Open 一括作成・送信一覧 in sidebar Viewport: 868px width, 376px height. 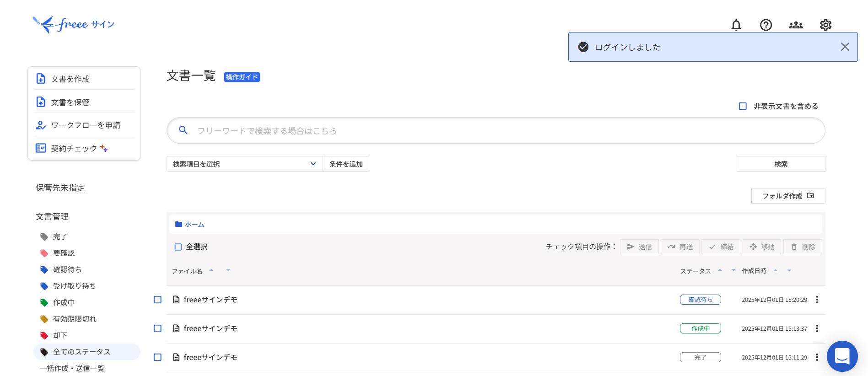[x=72, y=368]
